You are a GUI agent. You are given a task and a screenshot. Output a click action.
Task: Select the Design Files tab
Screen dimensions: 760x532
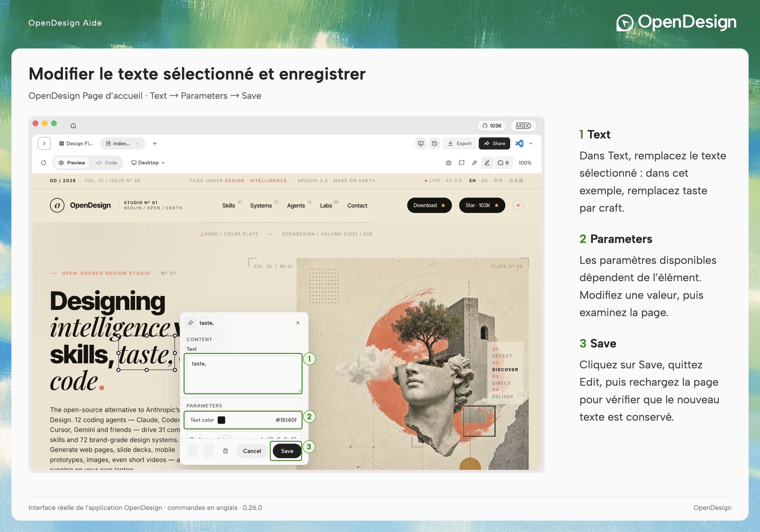(76, 143)
